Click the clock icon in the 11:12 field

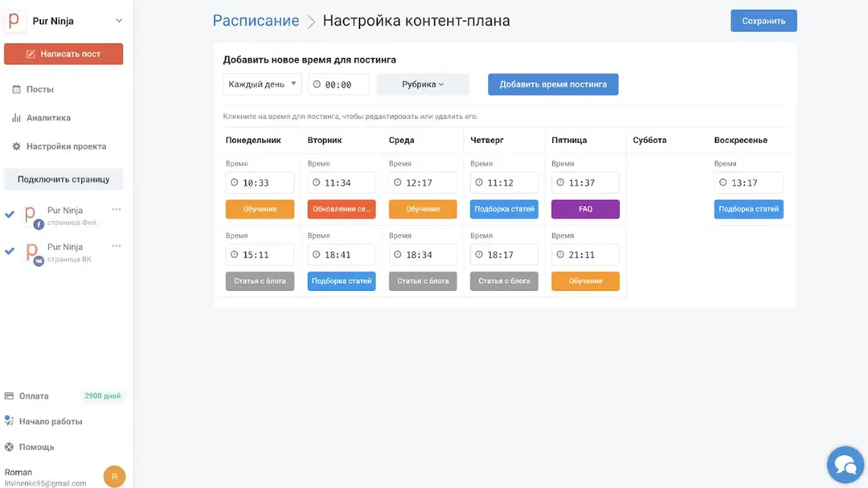point(479,182)
